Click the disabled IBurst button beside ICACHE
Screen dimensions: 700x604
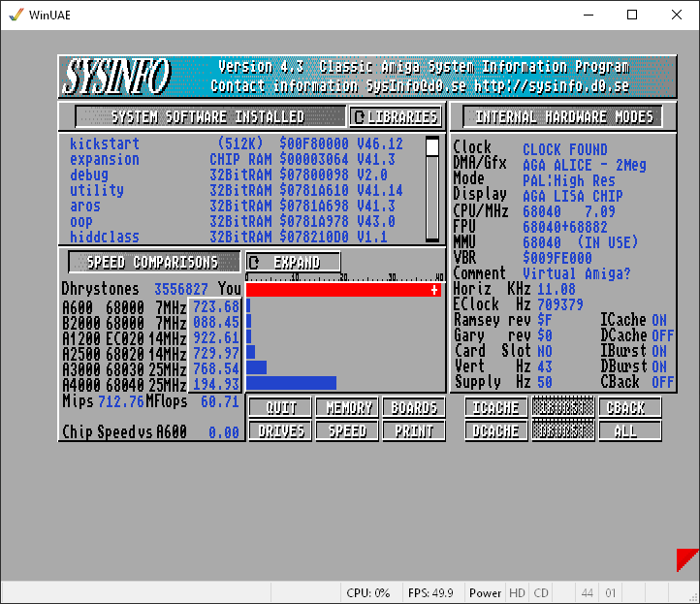click(x=563, y=407)
